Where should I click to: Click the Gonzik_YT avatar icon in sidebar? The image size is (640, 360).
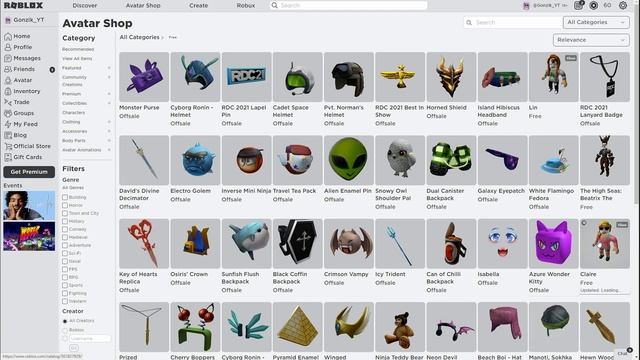pyautogui.click(x=8, y=20)
